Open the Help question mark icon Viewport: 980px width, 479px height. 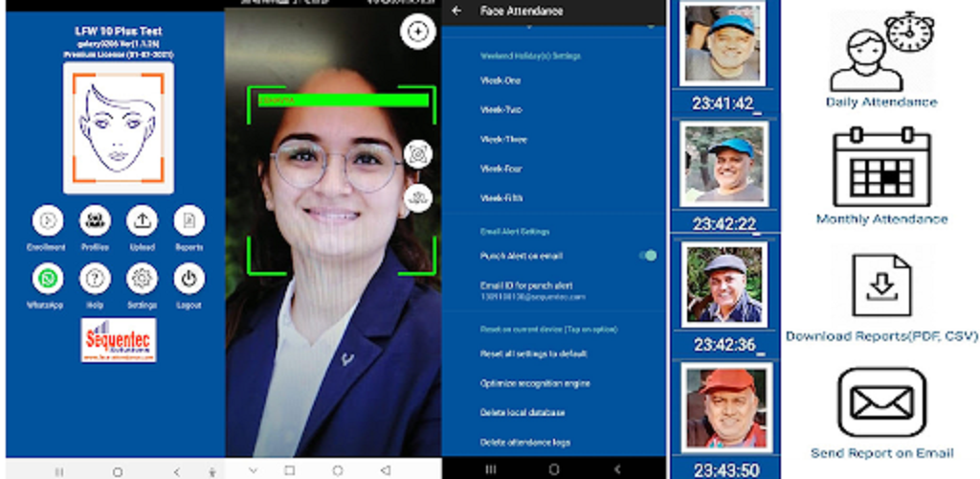[x=95, y=279]
